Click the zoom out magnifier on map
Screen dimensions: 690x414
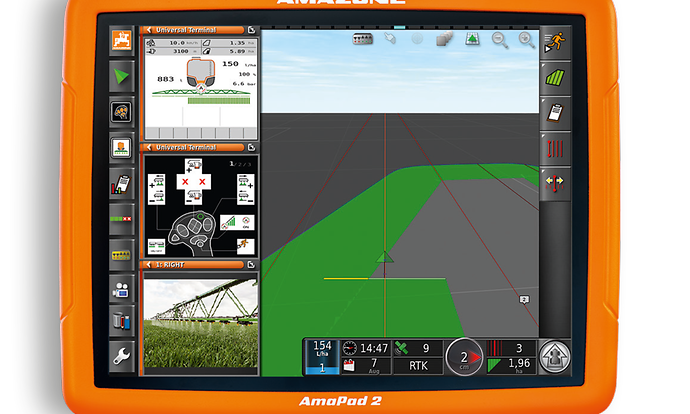[x=500, y=39]
